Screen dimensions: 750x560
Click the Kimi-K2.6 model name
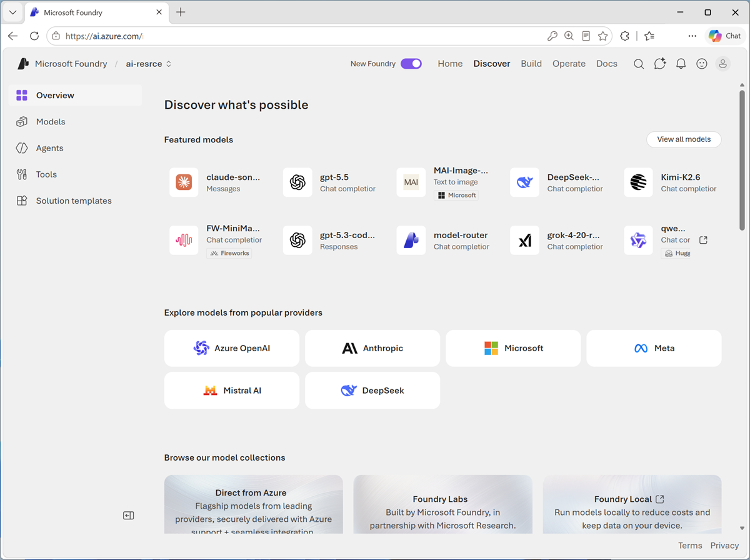click(681, 177)
